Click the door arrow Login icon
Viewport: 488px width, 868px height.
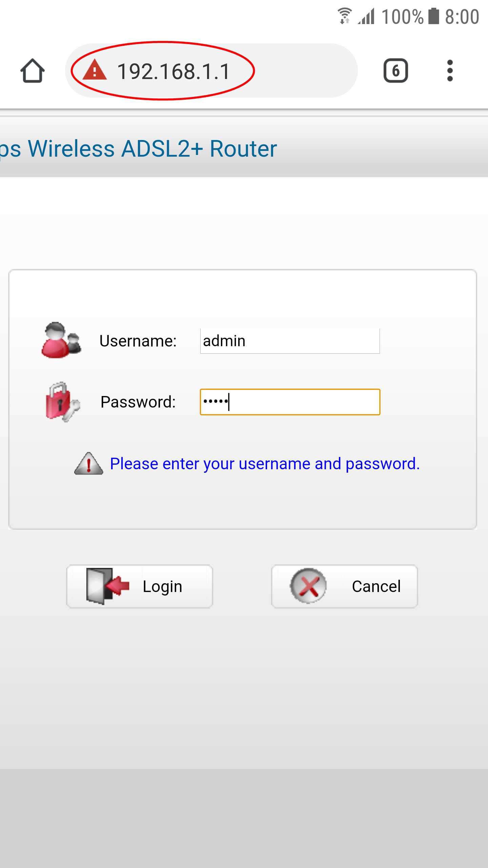click(108, 586)
